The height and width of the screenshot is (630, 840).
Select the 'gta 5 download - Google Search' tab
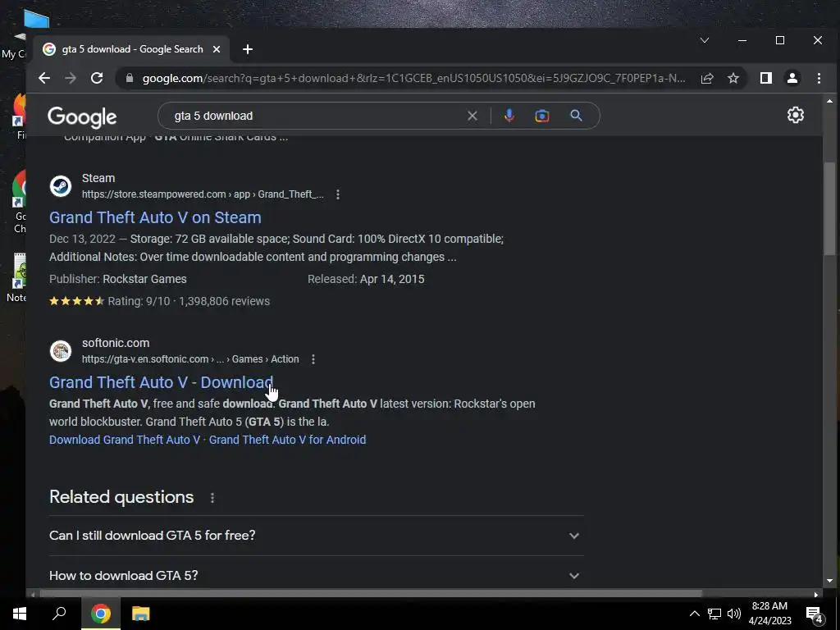(132, 49)
